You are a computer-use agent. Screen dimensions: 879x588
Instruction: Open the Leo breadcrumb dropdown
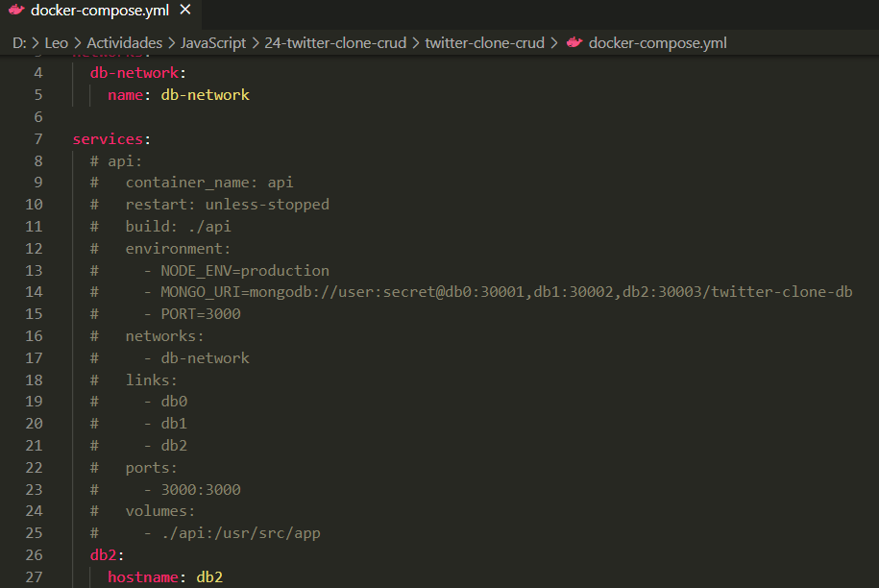click(x=56, y=42)
